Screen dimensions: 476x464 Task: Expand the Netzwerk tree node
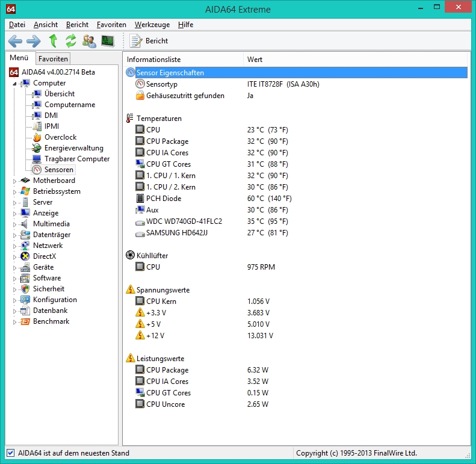click(14, 246)
